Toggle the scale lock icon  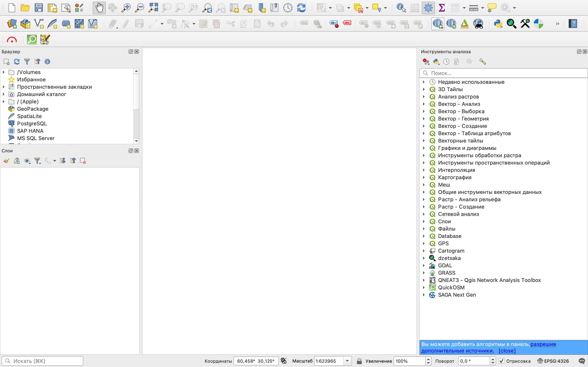(359, 361)
